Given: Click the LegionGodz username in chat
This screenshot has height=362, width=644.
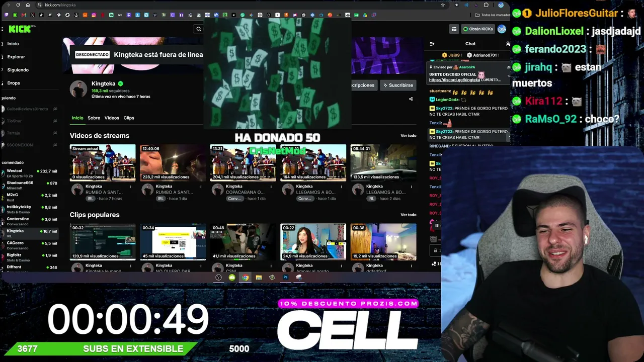Looking at the screenshot, I should [447, 100].
